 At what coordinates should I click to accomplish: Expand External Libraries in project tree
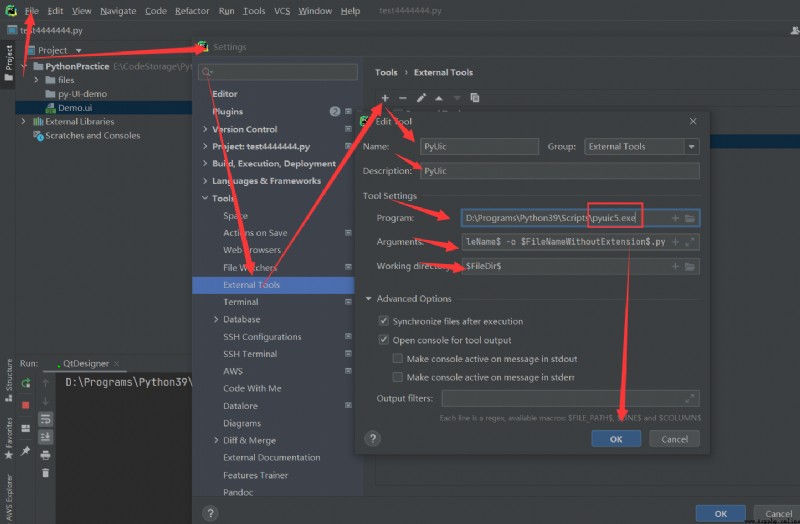[x=23, y=121]
